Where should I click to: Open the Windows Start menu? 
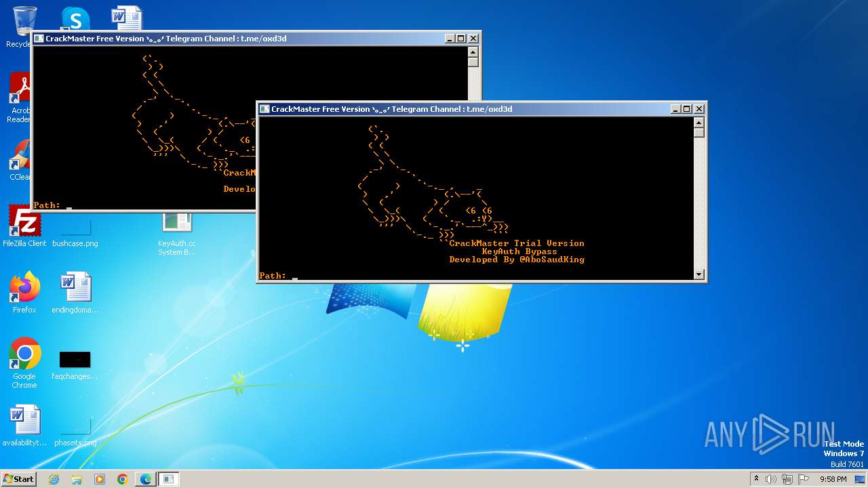(x=19, y=479)
